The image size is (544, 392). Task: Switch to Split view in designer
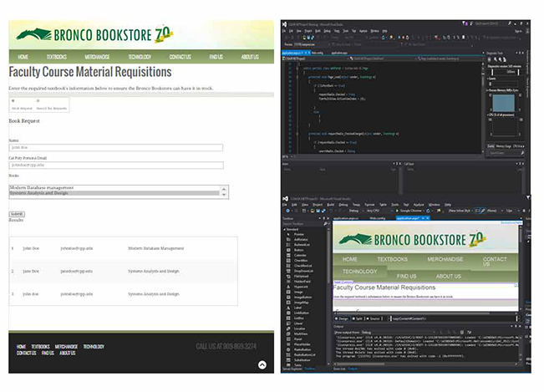click(360, 318)
